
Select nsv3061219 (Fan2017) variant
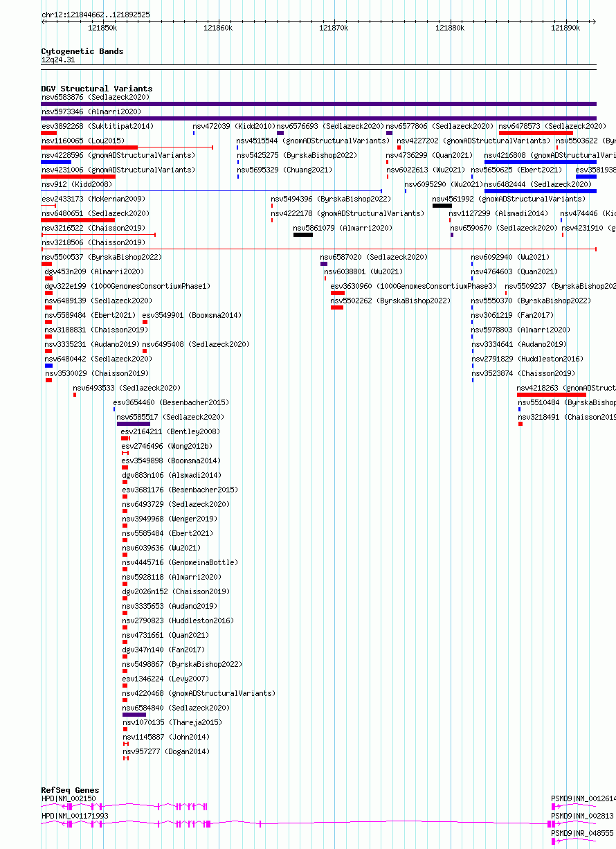click(513, 315)
